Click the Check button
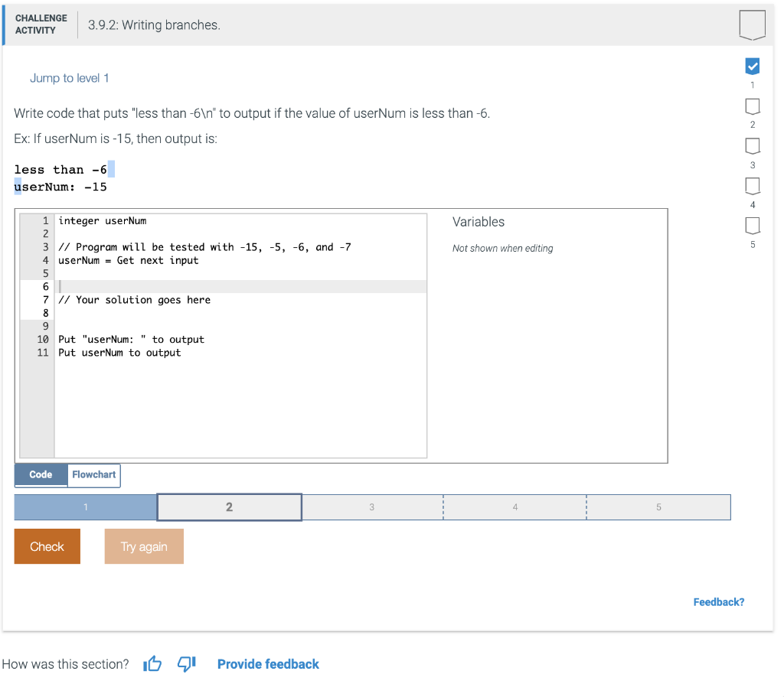Image resolution: width=784 pixels, height=697 pixels. 47,546
